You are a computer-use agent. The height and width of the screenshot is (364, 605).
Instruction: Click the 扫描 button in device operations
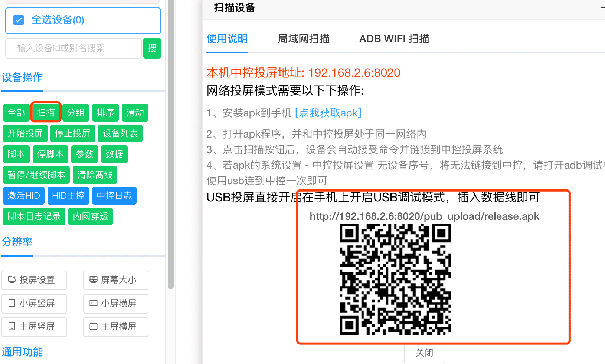coord(46,112)
